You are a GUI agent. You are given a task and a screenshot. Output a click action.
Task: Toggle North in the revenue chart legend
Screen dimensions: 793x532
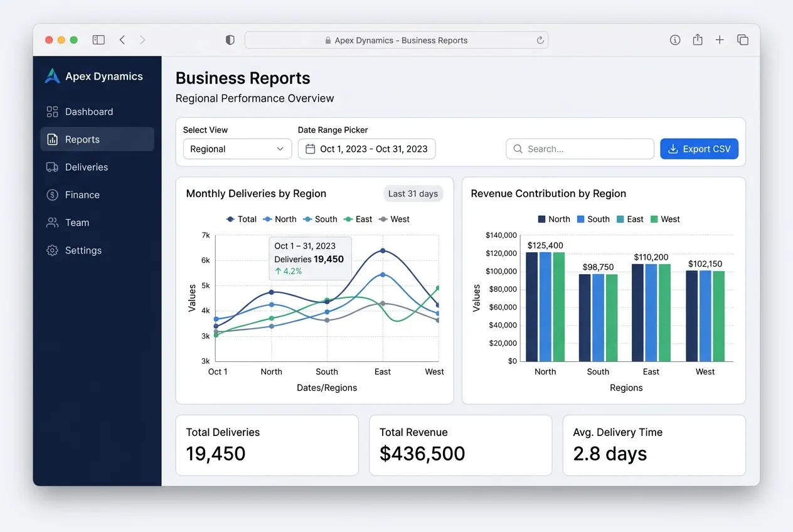[x=554, y=219]
